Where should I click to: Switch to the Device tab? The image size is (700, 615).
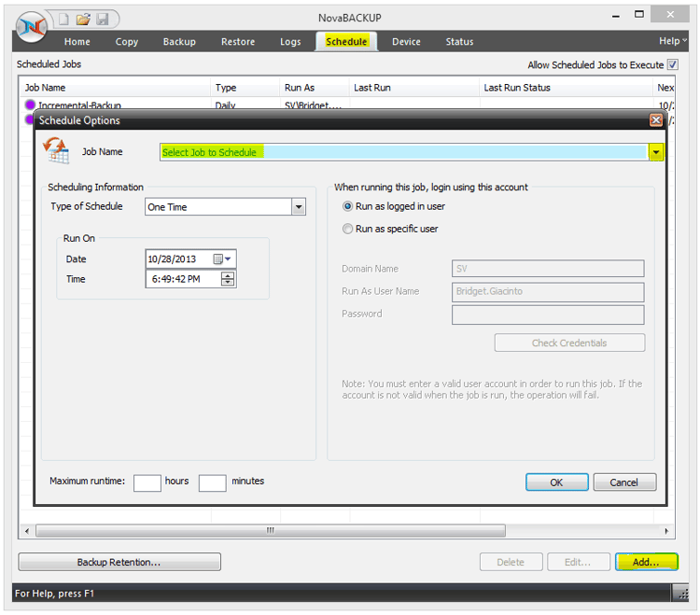[406, 41]
